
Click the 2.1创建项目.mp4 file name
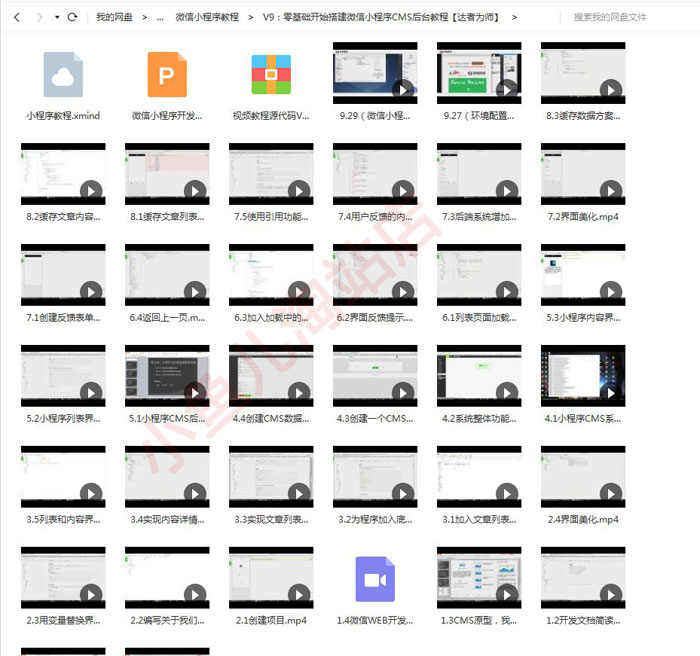pos(271,620)
